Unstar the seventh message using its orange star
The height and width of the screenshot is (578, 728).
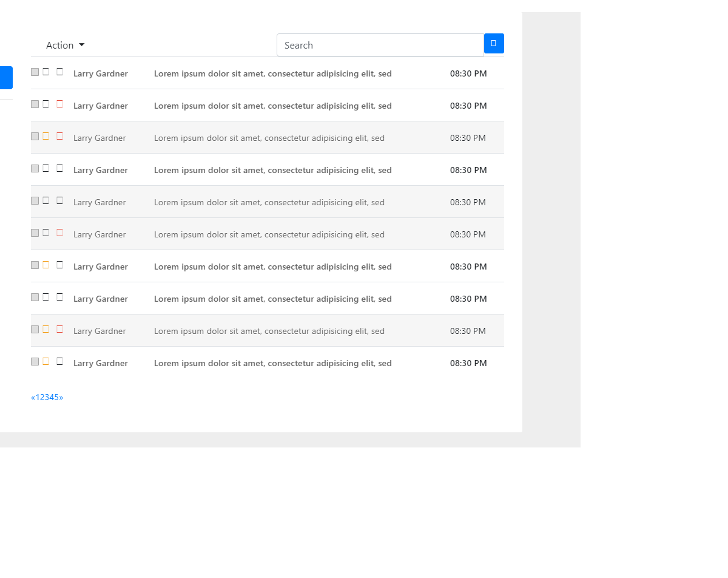tap(46, 265)
